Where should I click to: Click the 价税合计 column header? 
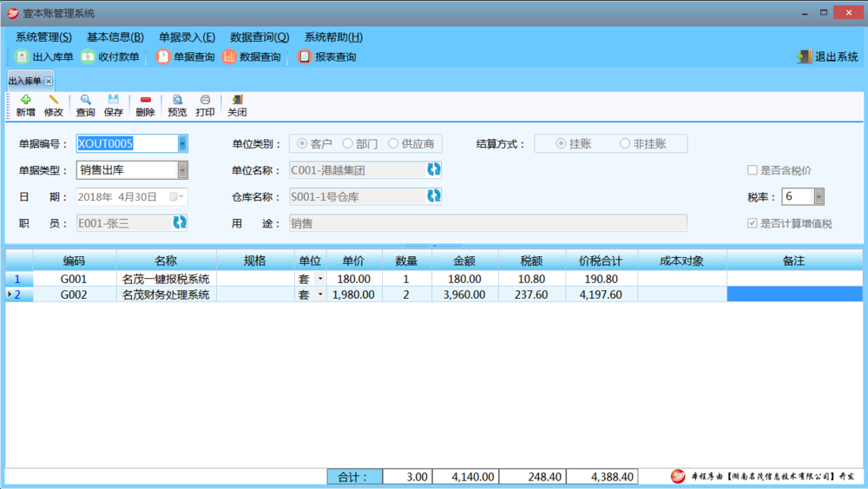point(602,261)
